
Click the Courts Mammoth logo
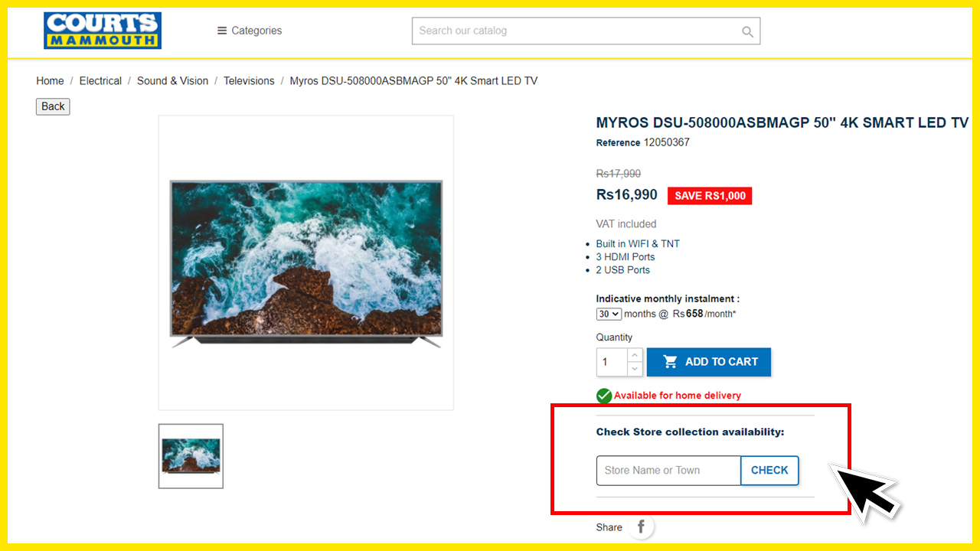[x=103, y=31]
